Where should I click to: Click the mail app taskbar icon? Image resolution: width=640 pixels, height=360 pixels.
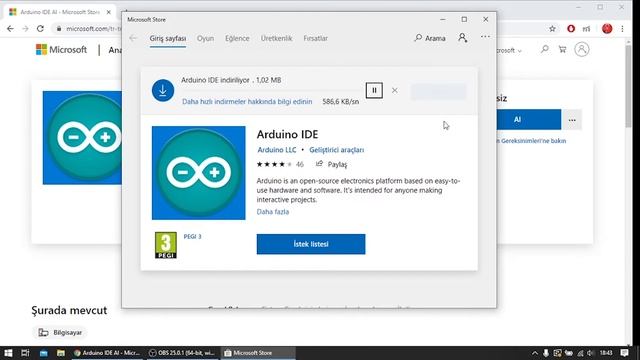[43, 353]
